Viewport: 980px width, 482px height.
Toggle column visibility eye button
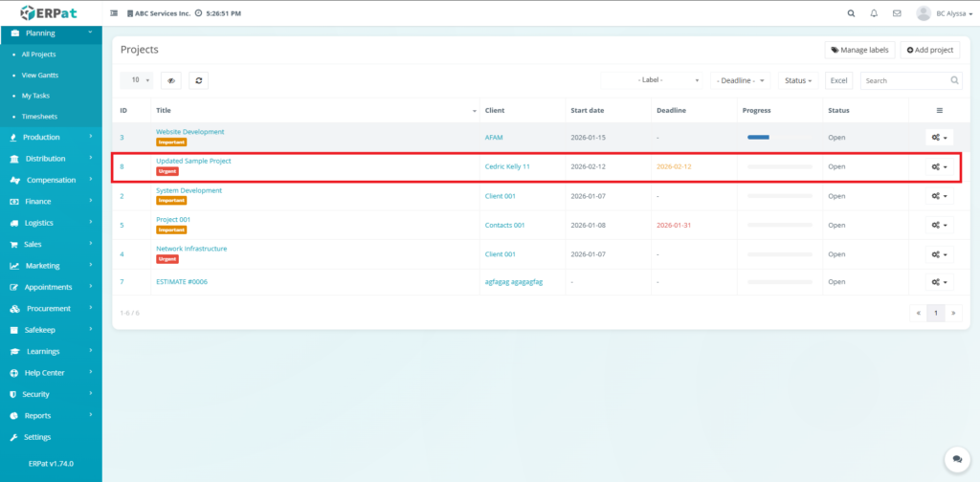170,81
